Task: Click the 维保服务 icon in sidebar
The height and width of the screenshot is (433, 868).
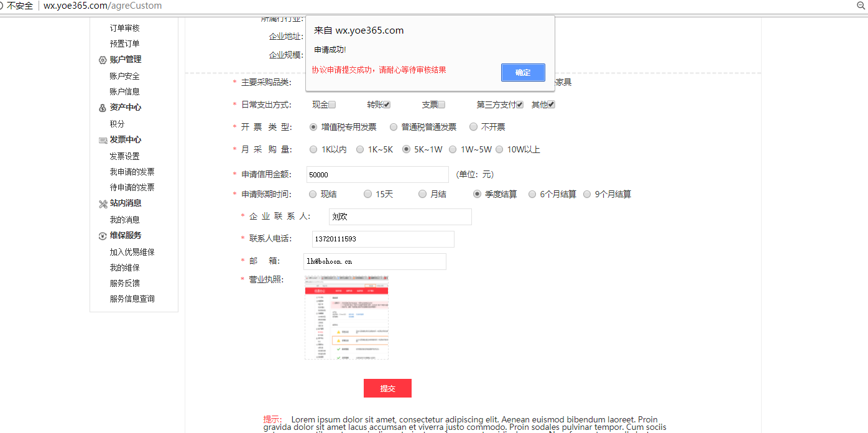Action: [103, 236]
